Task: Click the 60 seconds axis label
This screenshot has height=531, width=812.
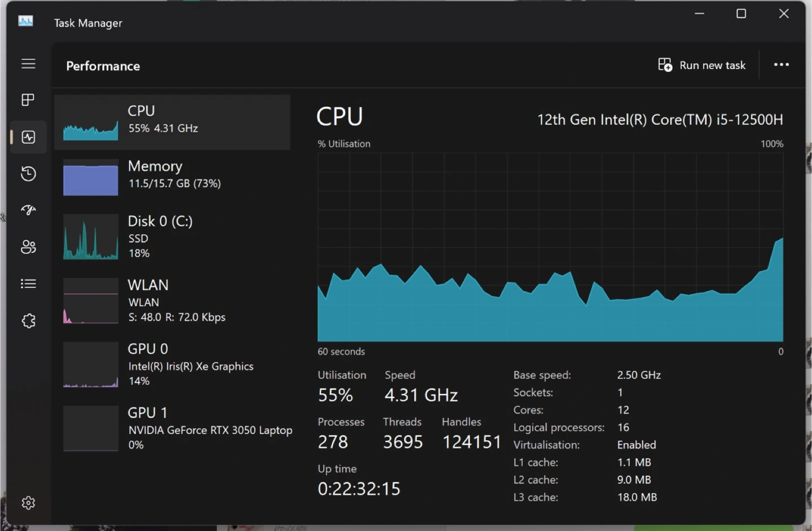Action: [x=341, y=352]
